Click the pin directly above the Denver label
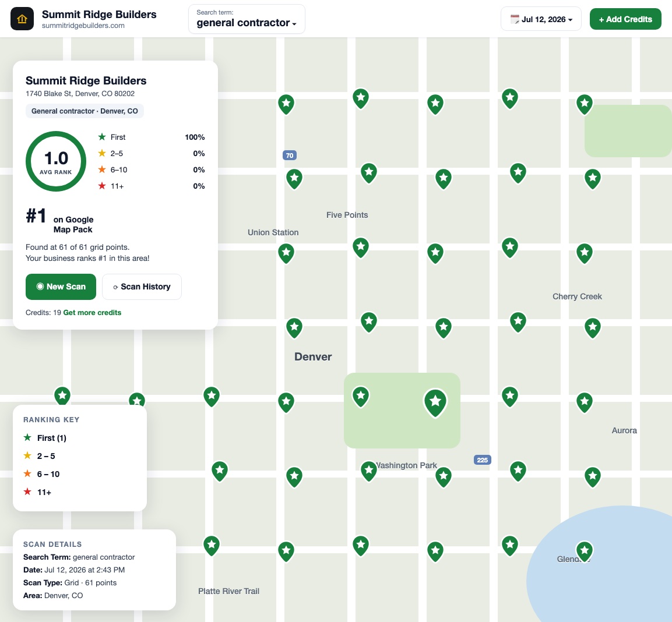The width and height of the screenshot is (672, 622). [x=294, y=328]
